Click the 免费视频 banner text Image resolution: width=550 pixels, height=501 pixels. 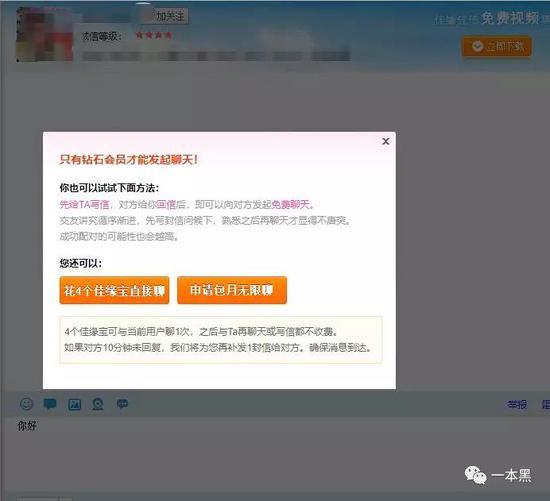point(510,18)
